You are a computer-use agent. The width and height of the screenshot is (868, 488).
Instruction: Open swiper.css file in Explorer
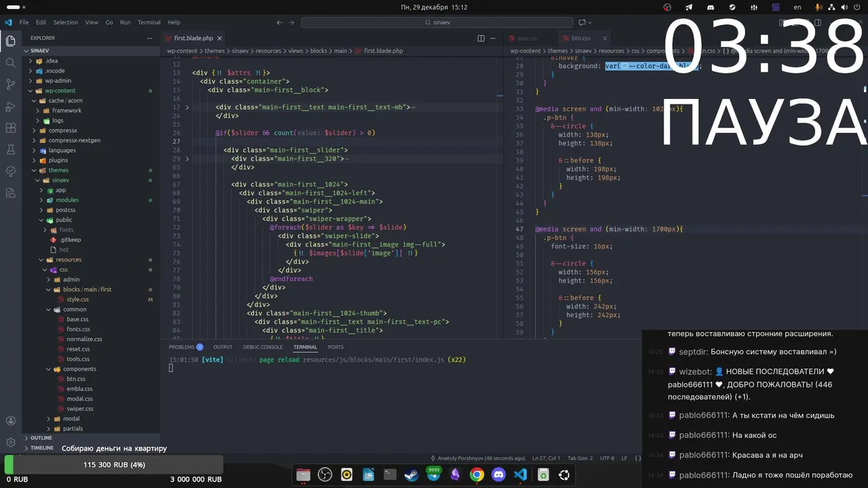91,409
